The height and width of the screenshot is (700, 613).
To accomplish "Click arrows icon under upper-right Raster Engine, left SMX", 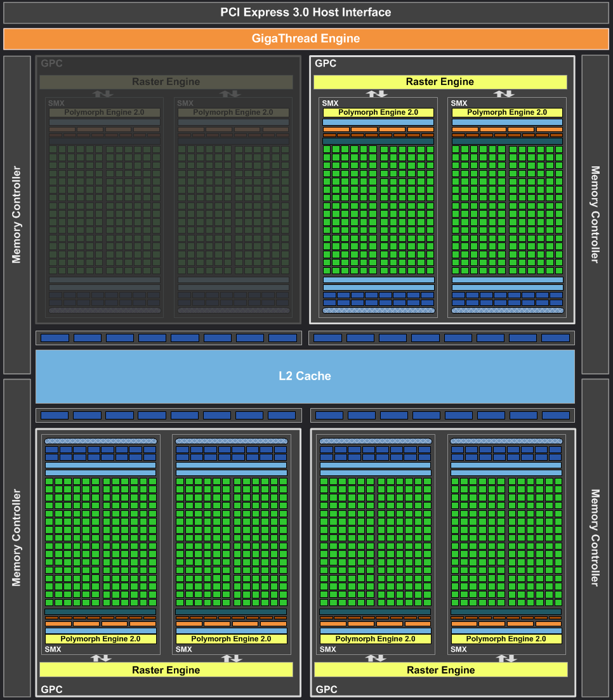I will click(378, 94).
